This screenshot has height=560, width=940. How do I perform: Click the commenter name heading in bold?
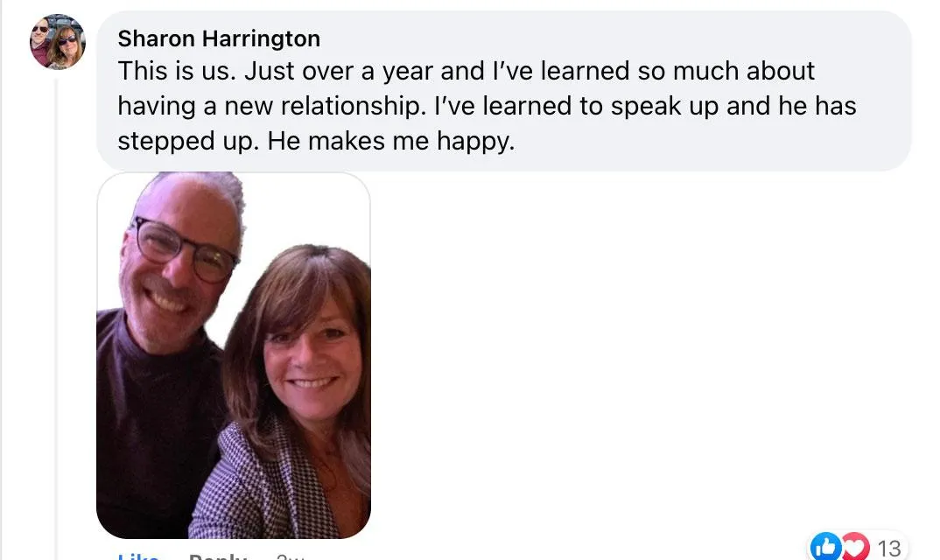(219, 39)
